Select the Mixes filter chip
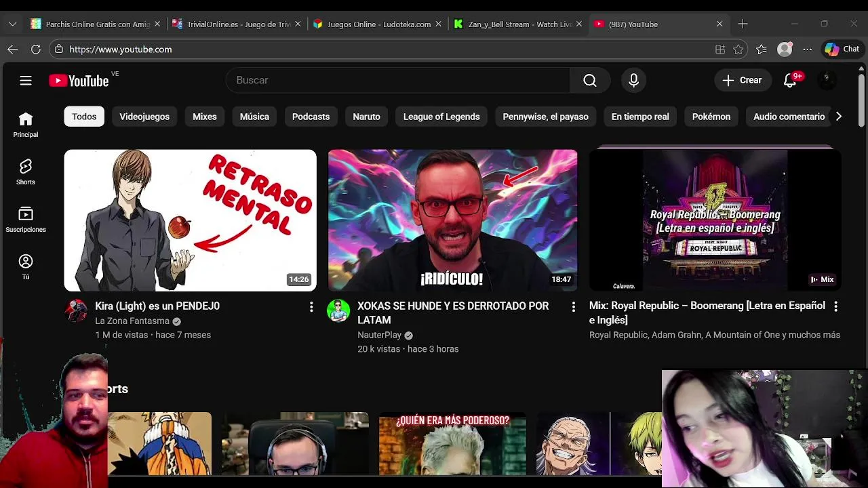Image resolution: width=868 pixels, height=488 pixels. pos(205,117)
